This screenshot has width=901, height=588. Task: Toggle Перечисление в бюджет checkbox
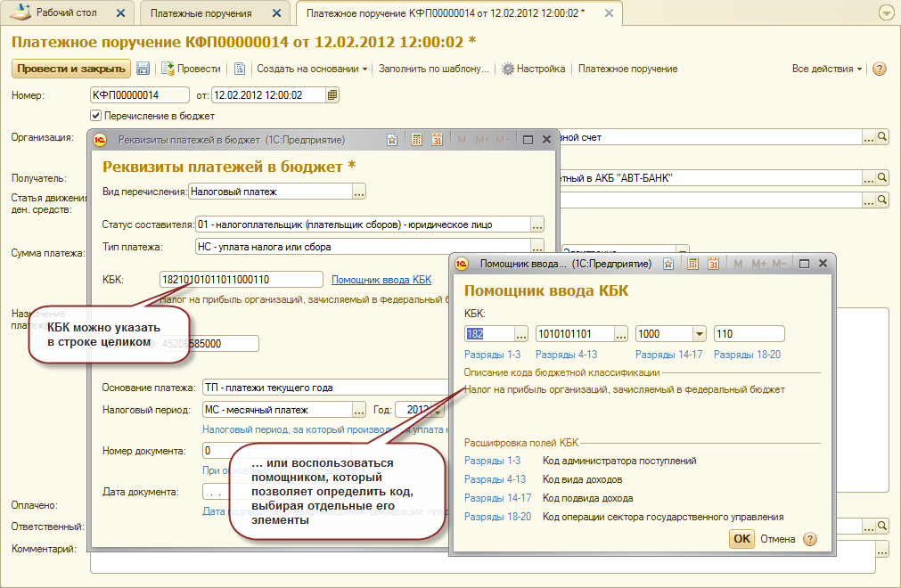(96, 116)
